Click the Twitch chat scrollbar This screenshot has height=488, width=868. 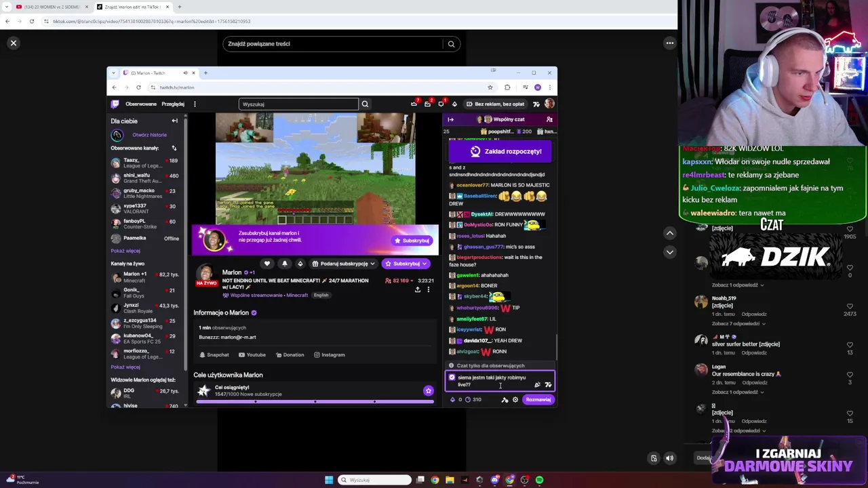[556, 346]
